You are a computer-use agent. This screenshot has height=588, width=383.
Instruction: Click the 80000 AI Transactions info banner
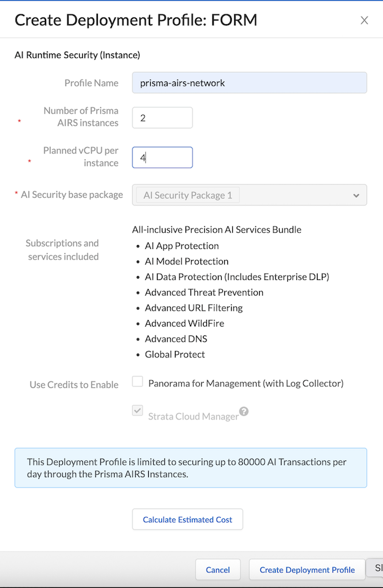191,469
